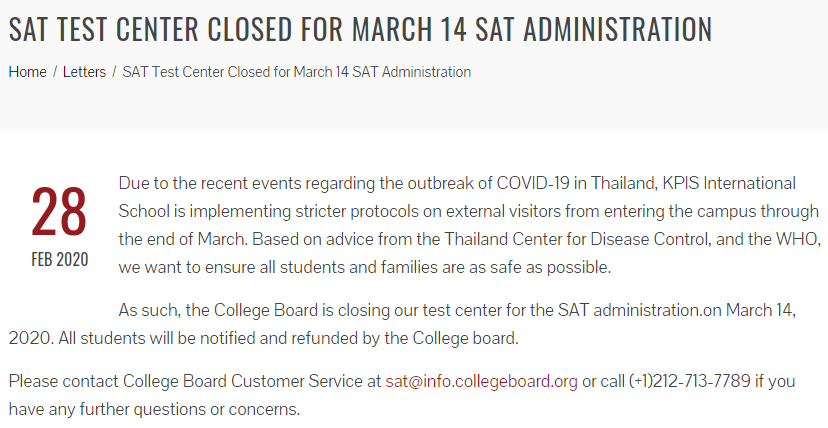Click the current page breadcrumb title

296,72
